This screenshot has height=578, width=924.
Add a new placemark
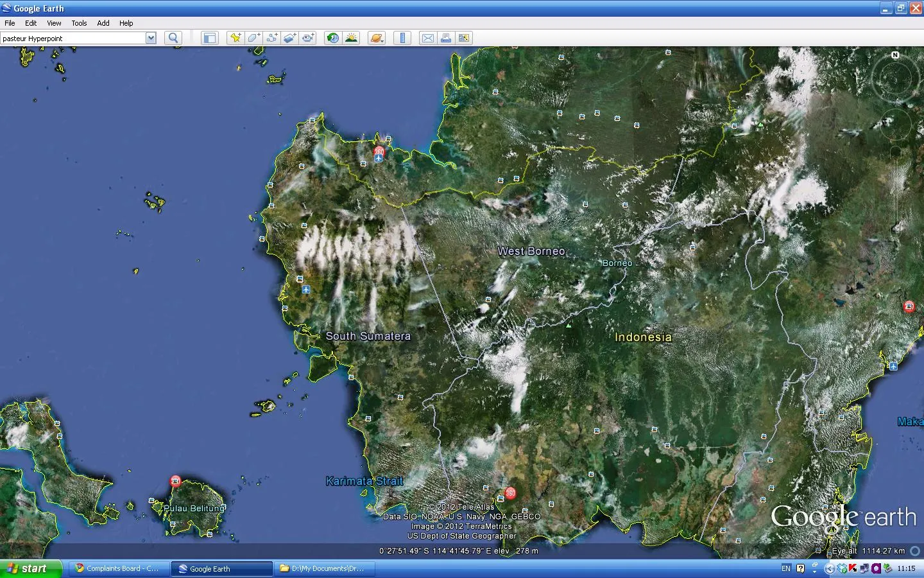(235, 38)
